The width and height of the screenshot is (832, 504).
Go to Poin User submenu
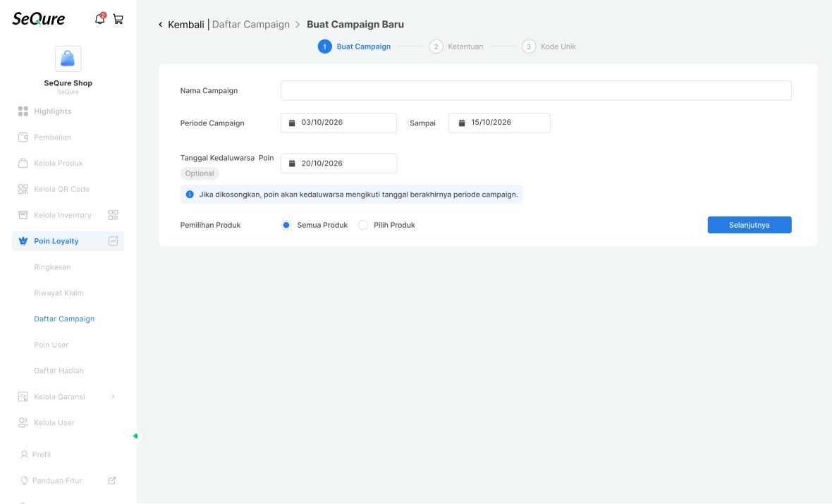pos(51,345)
